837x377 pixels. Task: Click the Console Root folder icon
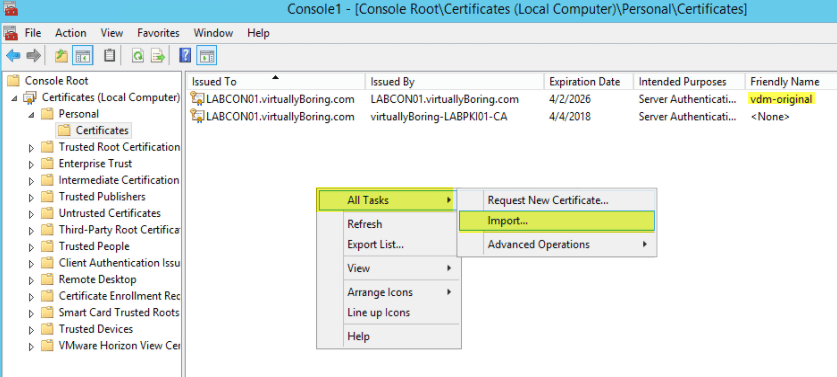coord(13,81)
